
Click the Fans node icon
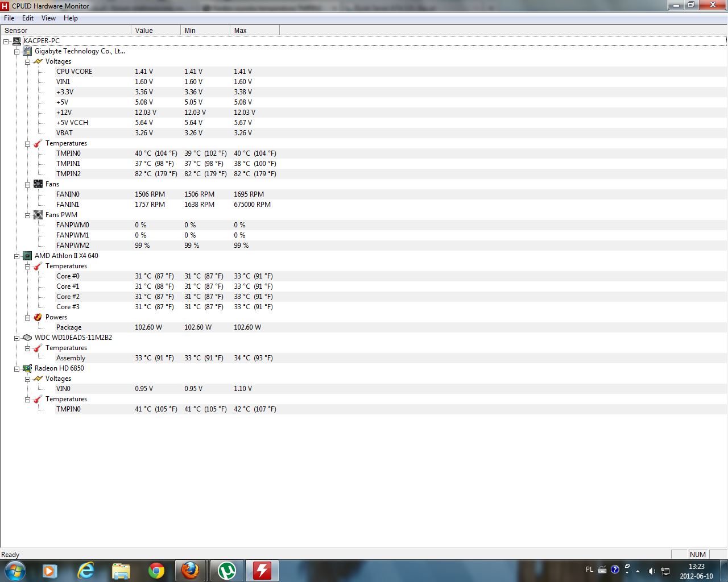tap(38, 184)
